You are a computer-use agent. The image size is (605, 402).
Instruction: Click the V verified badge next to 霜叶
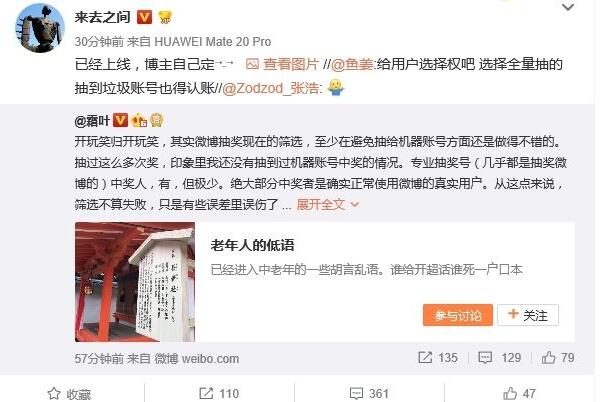point(120,120)
